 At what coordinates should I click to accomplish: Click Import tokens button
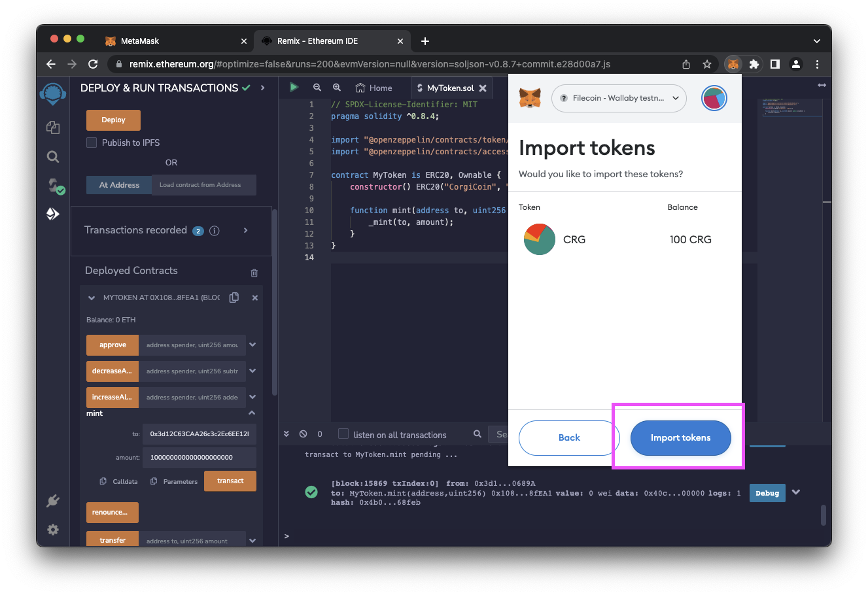click(x=680, y=437)
